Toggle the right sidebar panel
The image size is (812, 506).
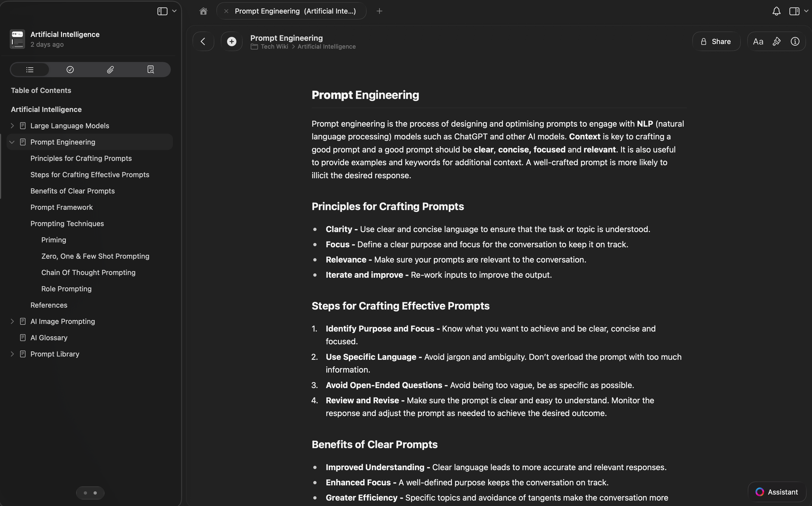point(794,11)
